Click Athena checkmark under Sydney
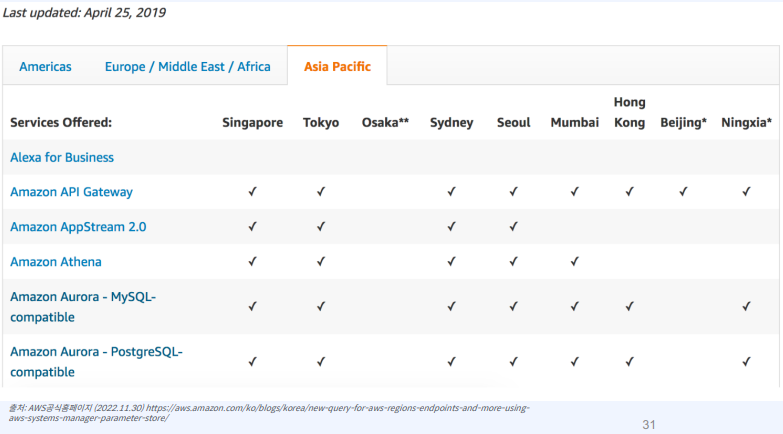783x434 pixels. (x=451, y=261)
